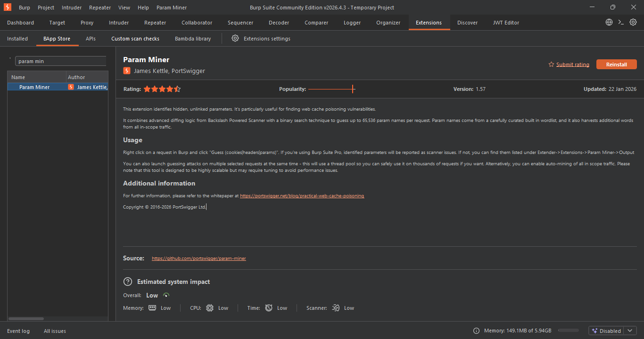The image size is (644, 339).
Task: Open All issues in status bar
Action: click(55, 331)
